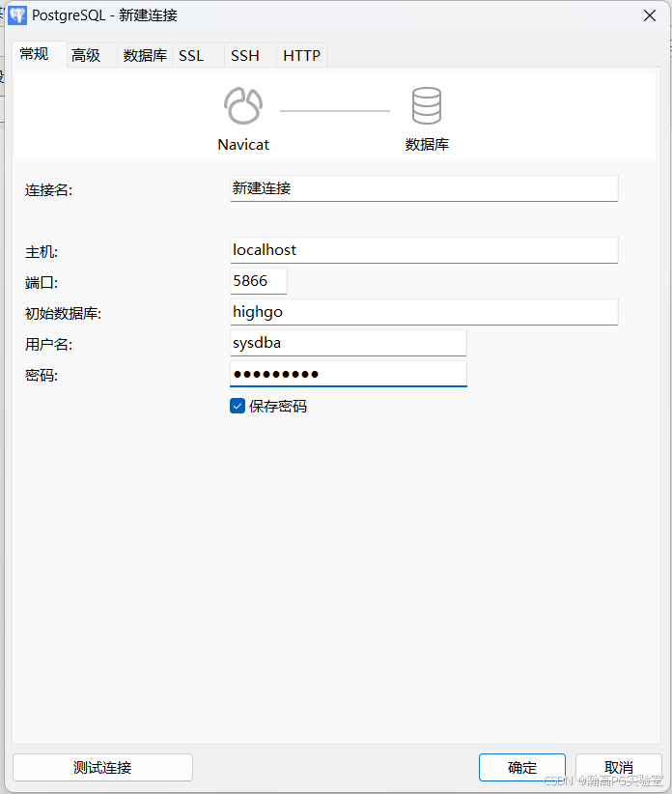Click the 密码 label
The width and height of the screenshot is (672, 794).
pyautogui.click(x=42, y=376)
